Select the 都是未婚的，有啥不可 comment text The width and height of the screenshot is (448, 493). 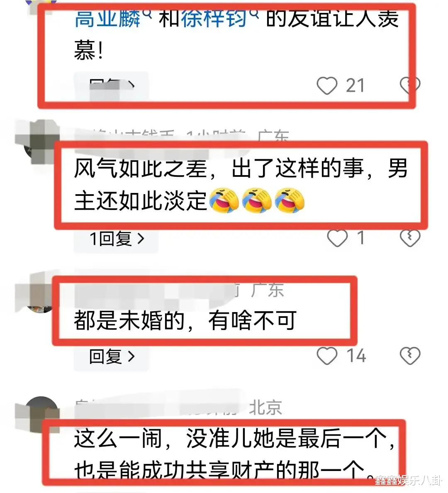(x=185, y=321)
